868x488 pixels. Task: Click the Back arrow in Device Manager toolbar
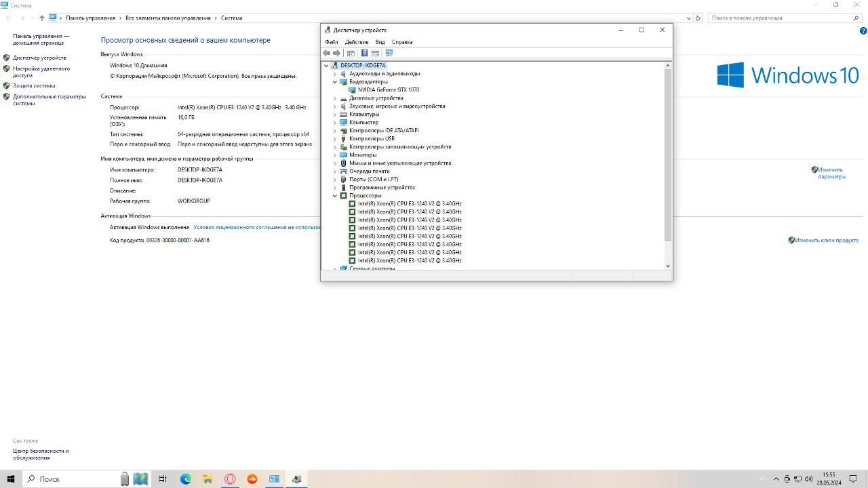click(x=327, y=53)
